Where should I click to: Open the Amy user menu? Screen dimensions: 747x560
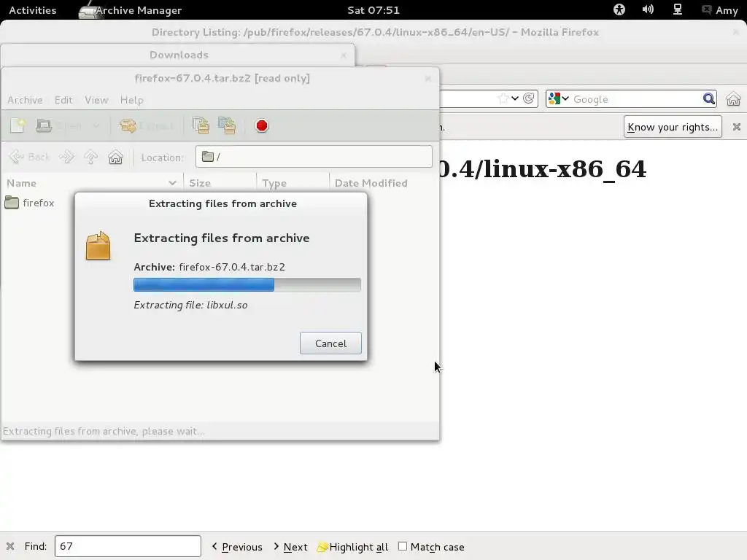pos(720,10)
